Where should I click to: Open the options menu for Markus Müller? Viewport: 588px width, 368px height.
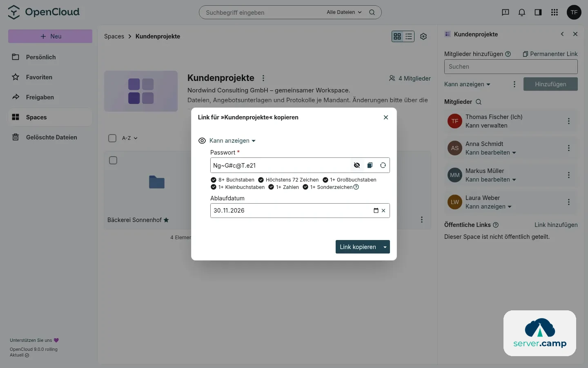point(569,175)
